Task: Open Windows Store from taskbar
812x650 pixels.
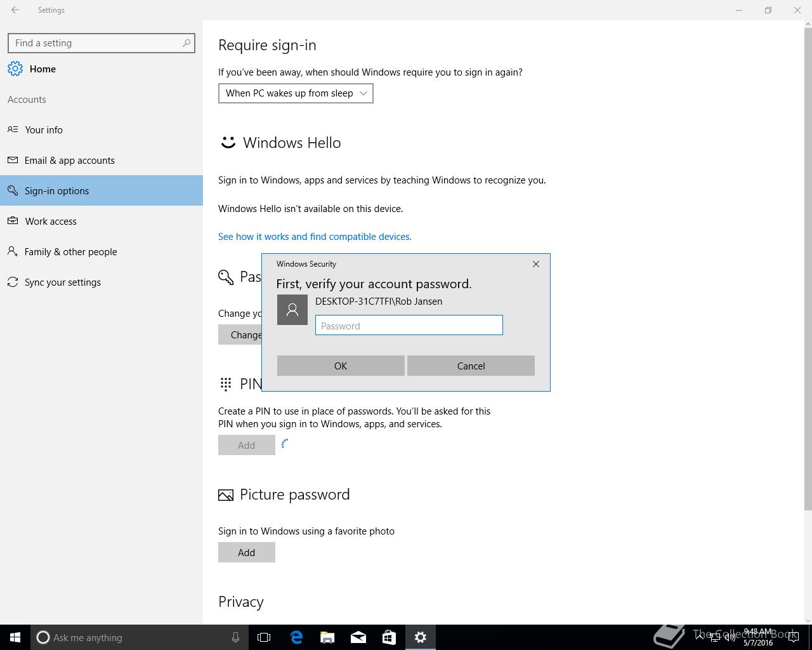Action: (389, 637)
